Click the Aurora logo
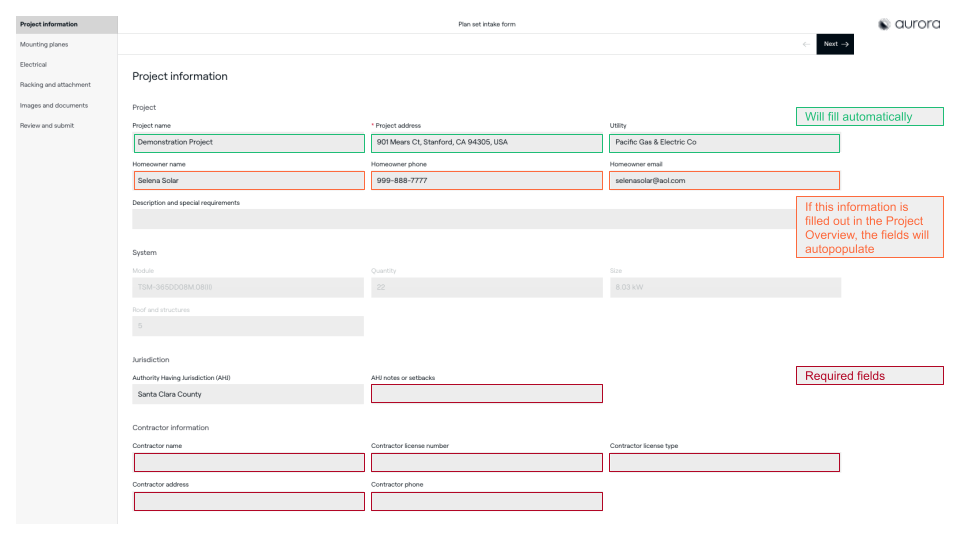960x540 pixels. point(908,24)
